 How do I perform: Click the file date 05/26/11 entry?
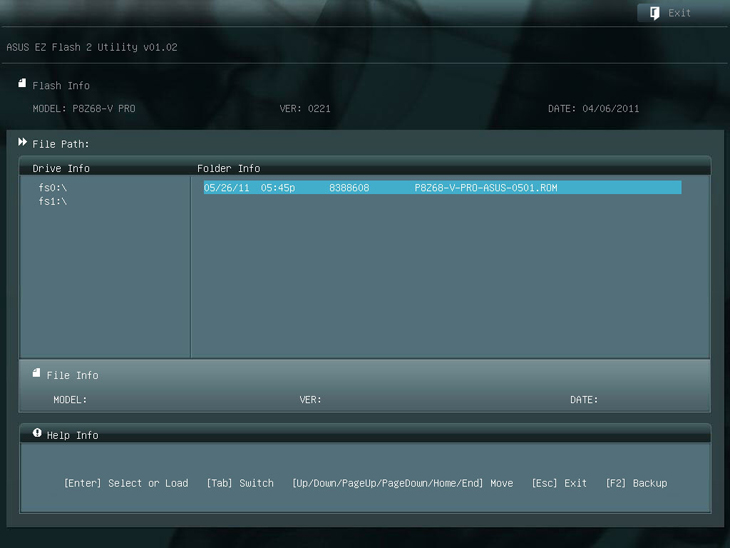coord(227,188)
